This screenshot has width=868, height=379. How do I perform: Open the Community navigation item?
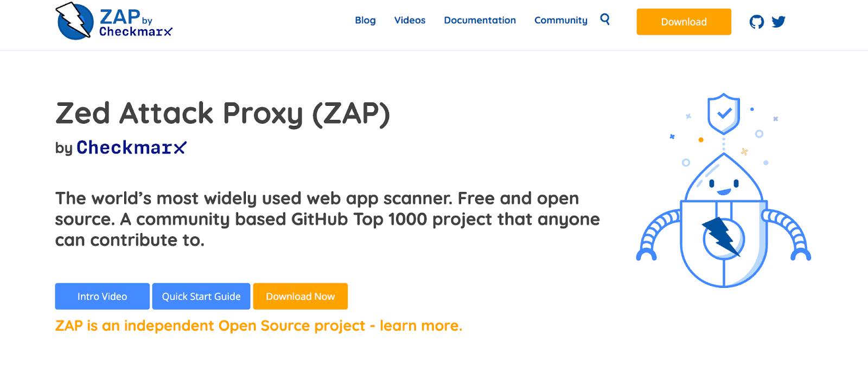point(560,20)
